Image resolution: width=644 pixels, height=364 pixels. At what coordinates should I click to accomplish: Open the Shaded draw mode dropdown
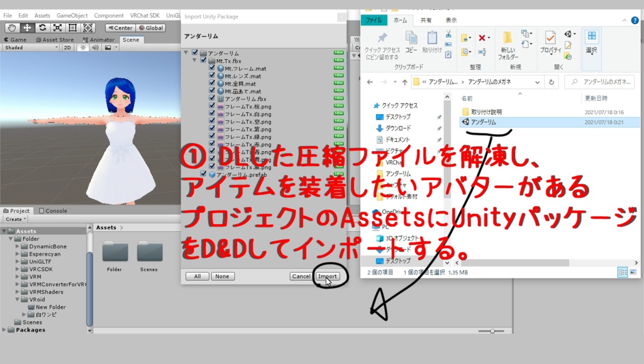tap(30, 47)
